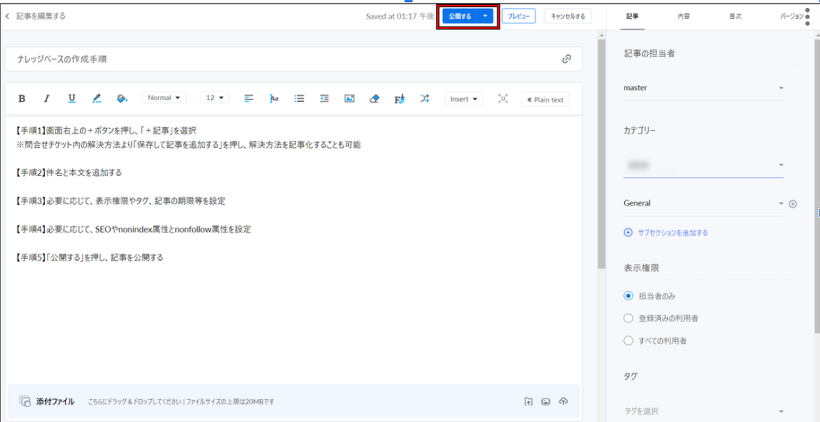Apply underline formatting
Image resolution: width=820 pixels, height=422 pixels.
click(x=71, y=99)
